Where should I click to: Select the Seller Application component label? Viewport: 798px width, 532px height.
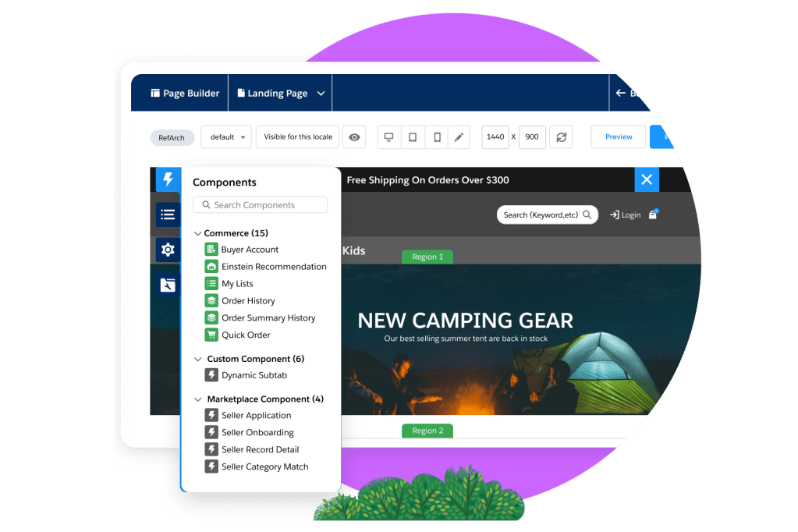click(256, 416)
